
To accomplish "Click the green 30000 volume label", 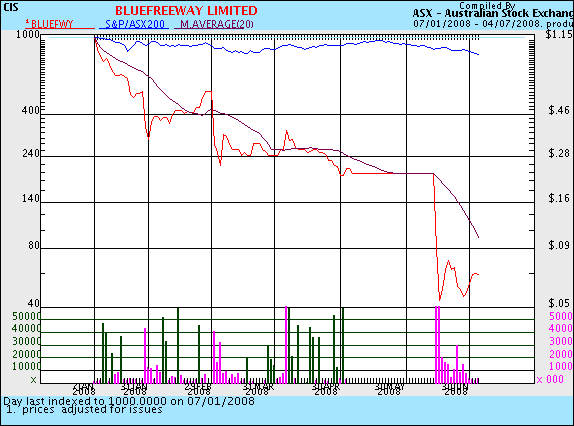I will click(x=26, y=341).
